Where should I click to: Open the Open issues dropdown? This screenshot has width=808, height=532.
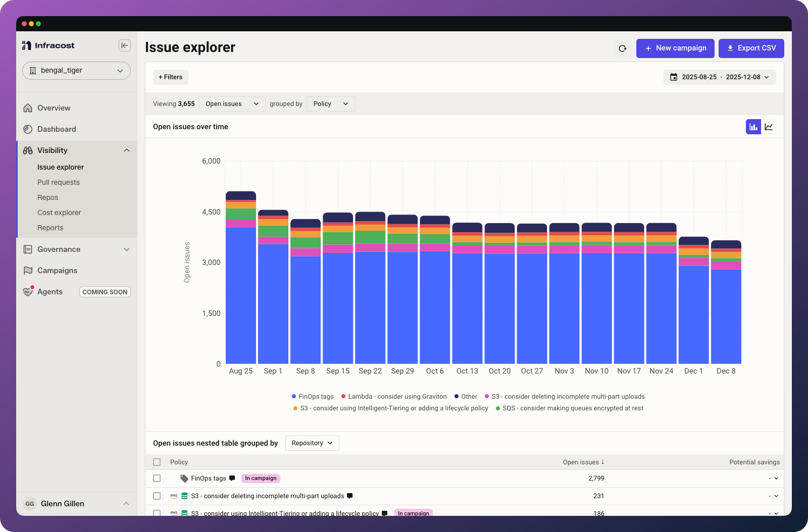point(232,104)
